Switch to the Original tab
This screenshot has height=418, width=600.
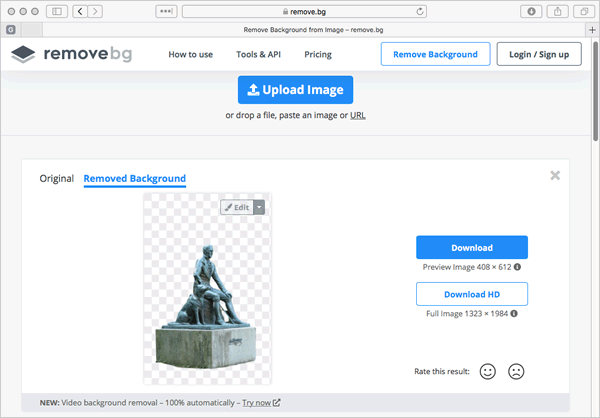point(57,179)
